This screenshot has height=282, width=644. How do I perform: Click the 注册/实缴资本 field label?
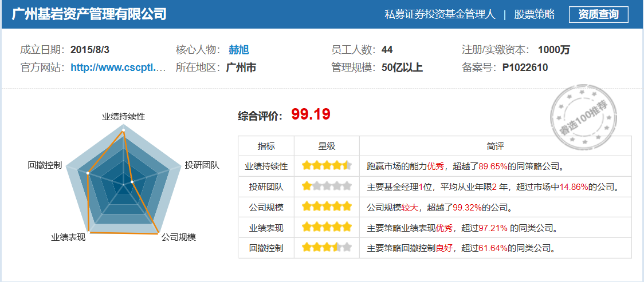pos(496,50)
